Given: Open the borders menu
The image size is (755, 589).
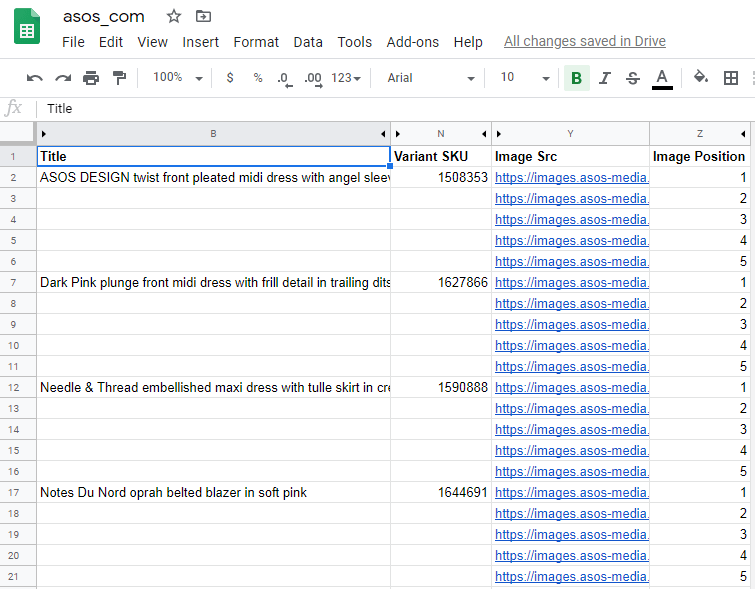Looking at the screenshot, I should (730, 78).
